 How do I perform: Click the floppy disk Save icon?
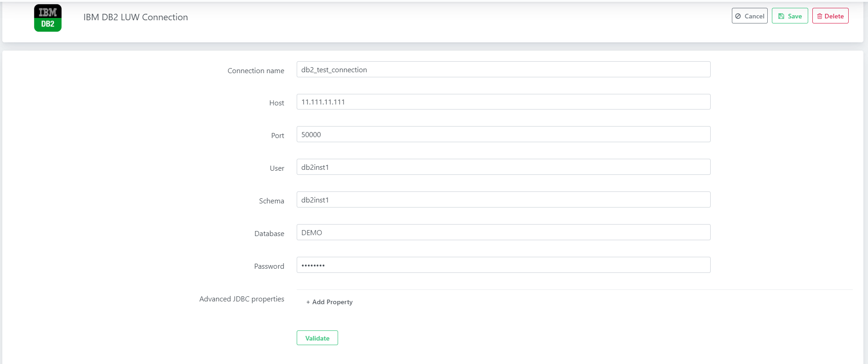pos(781,16)
